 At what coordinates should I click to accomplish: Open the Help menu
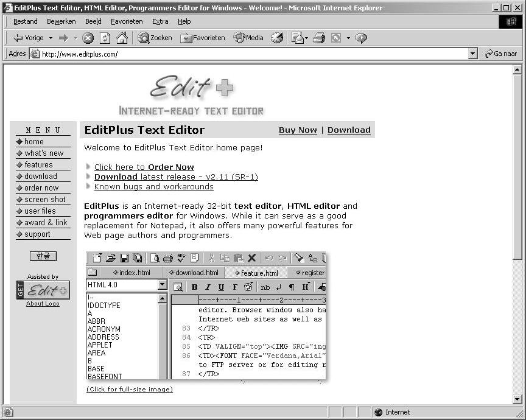click(184, 21)
